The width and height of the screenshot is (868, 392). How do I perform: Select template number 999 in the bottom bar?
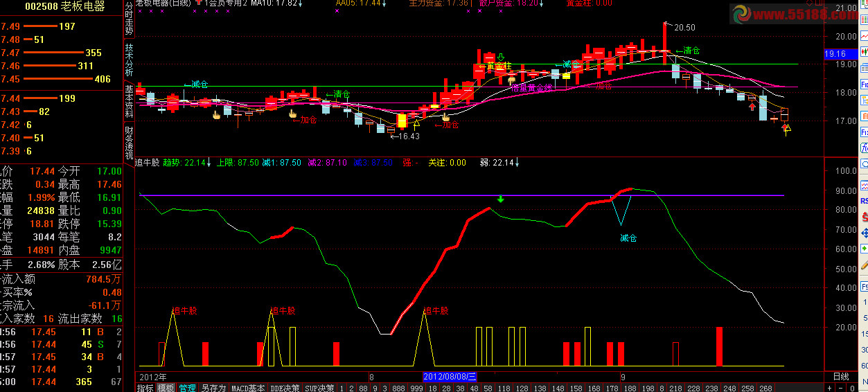pos(417,387)
